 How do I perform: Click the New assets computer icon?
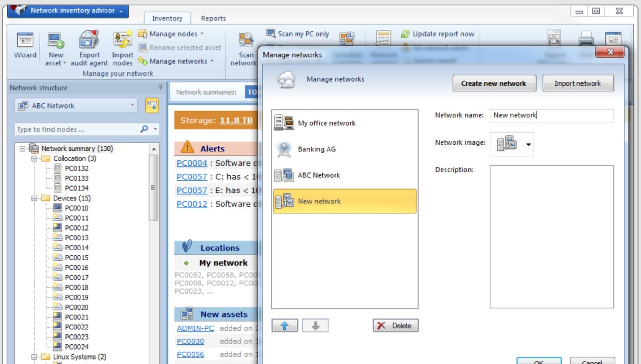pos(187,313)
